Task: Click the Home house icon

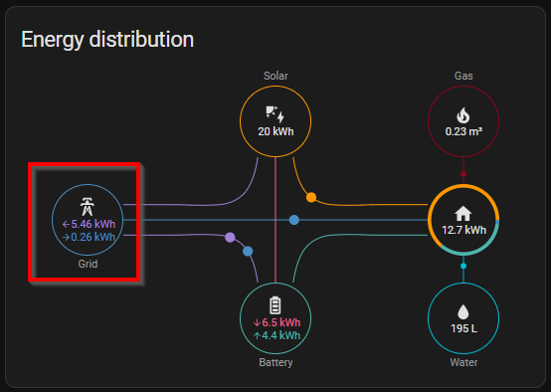Action: pos(463,213)
